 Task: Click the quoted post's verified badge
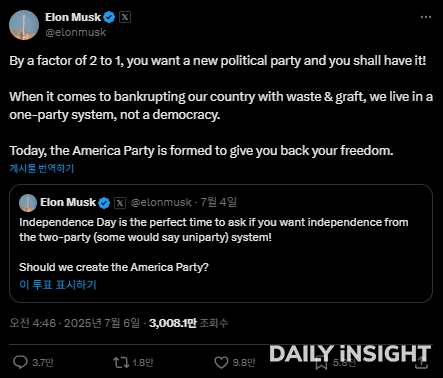(x=104, y=203)
